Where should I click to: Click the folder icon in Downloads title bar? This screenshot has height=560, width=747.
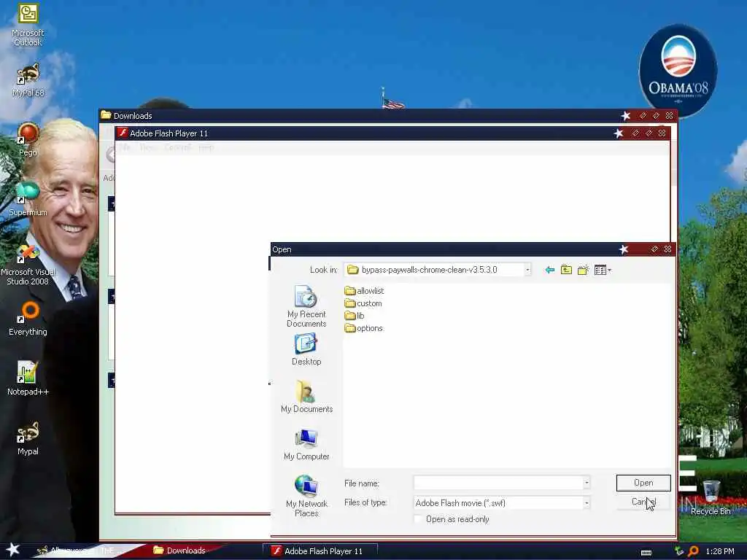[106, 115]
